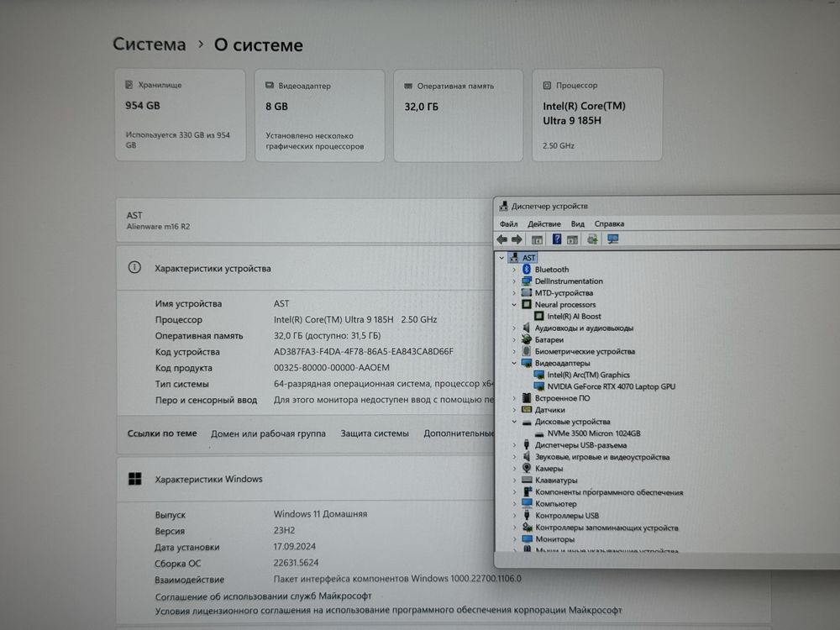Viewport: 840px width, 630px height.
Task: Click the Alienware m16 R2 model text
Action: tap(158, 227)
